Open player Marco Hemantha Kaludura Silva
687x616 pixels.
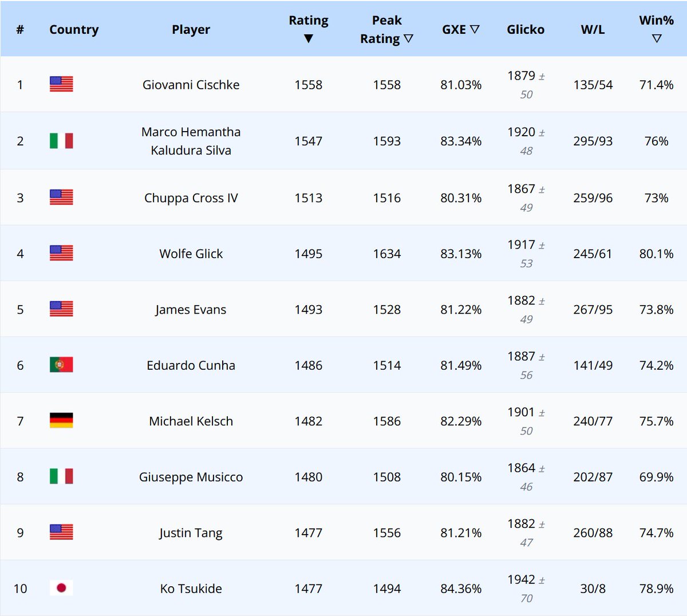pyautogui.click(x=191, y=141)
